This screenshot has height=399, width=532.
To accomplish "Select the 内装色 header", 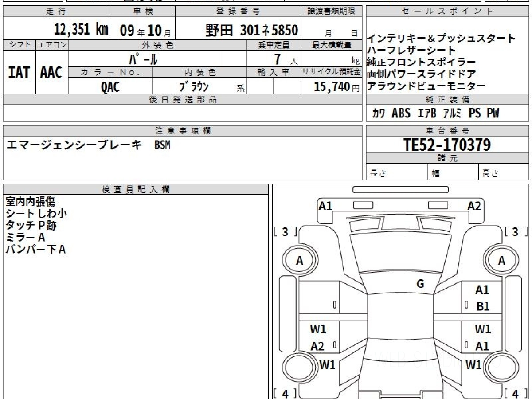I will [200, 73].
